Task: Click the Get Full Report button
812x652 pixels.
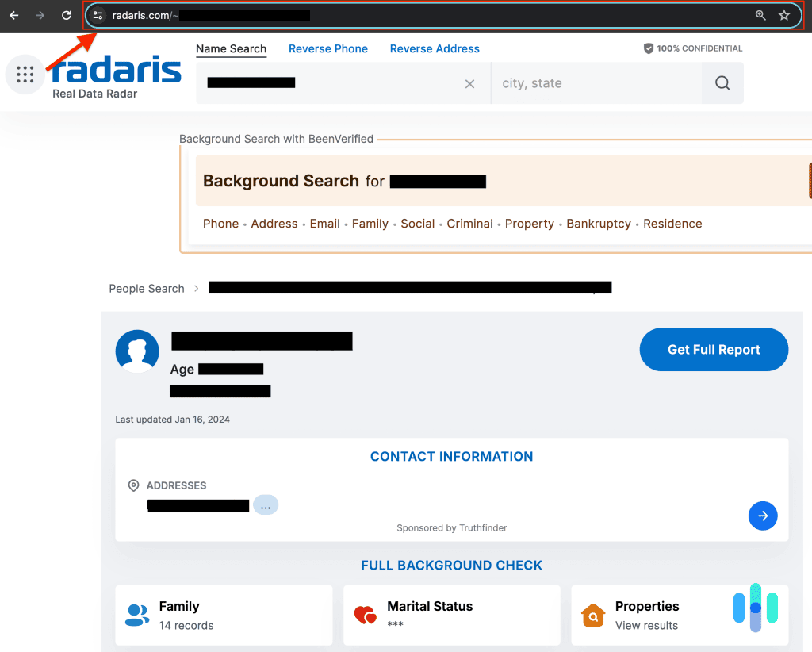Action: click(713, 349)
